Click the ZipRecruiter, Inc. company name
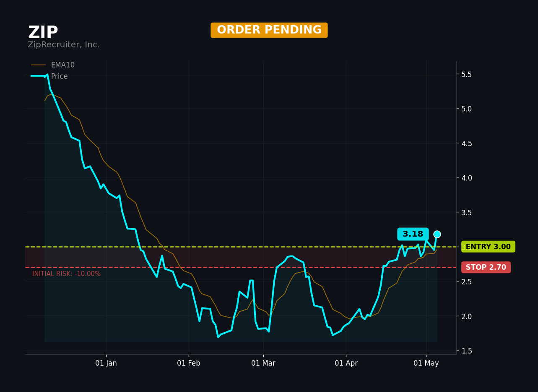The width and height of the screenshot is (538, 392). (x=64, y=45)
